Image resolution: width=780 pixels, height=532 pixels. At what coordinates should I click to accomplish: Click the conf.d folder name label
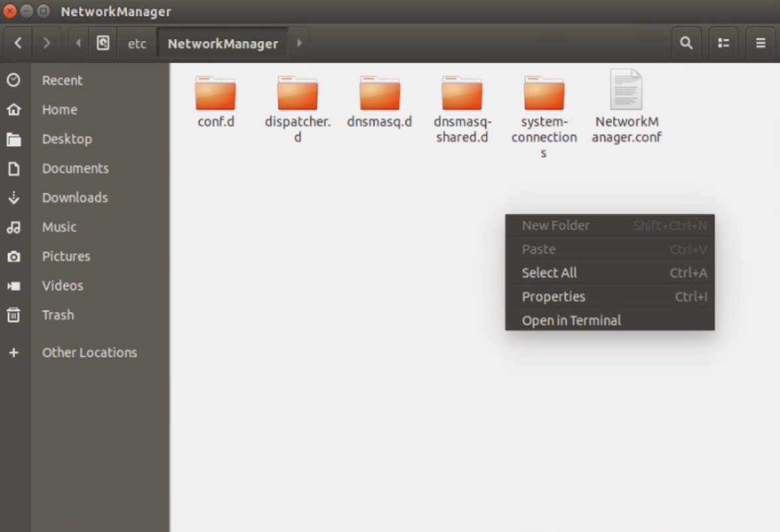click(216, 121)
